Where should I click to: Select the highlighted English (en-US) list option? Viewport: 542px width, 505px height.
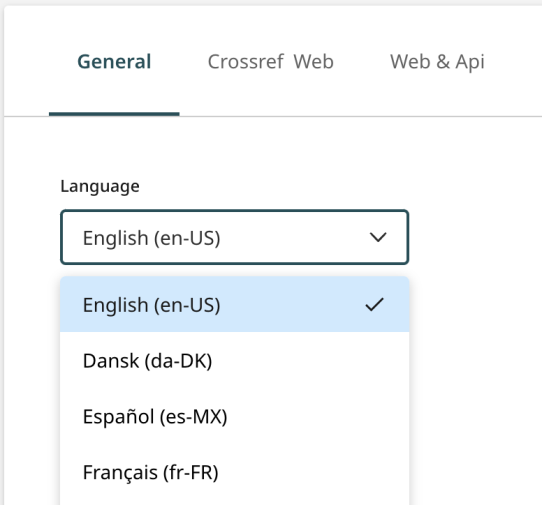235,305
